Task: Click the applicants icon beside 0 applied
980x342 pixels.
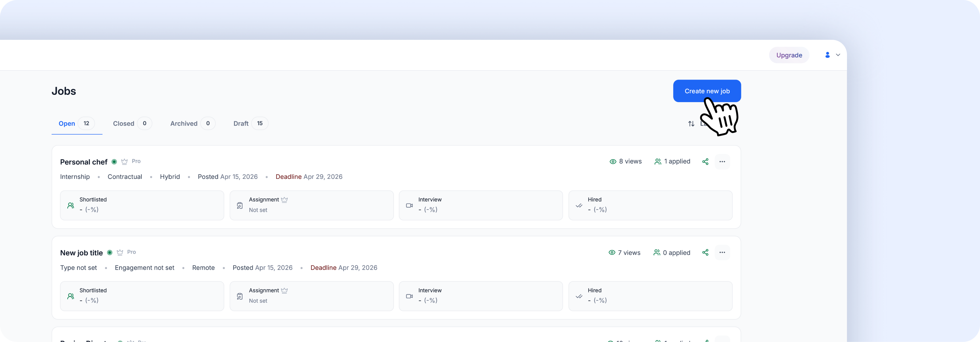Action: [x=657, y=253]
